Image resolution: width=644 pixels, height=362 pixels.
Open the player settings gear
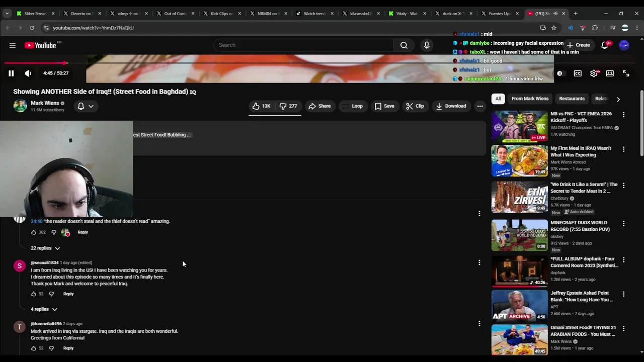[594, 73]
